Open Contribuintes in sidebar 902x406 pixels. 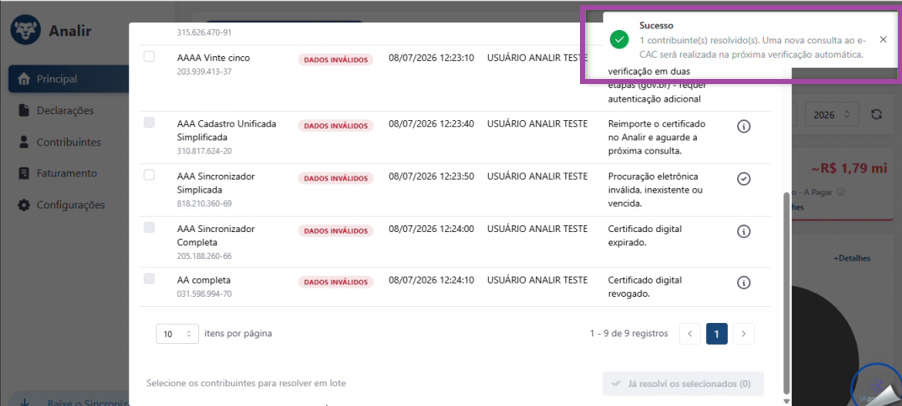click(68, 142)
